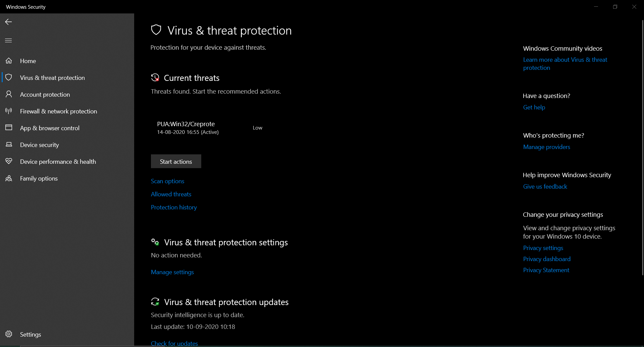Open Settings via the gear icon
The height and width of the screenshot is (347, 644).
(x=9, y=334)
